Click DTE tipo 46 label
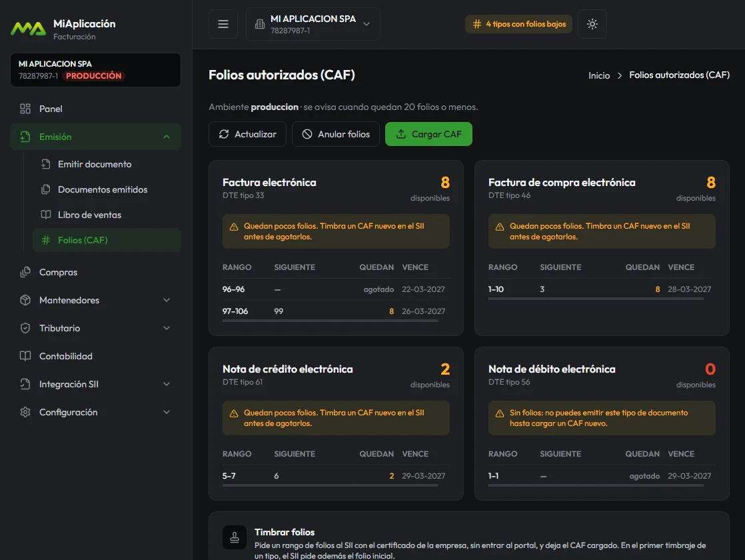 509,195
